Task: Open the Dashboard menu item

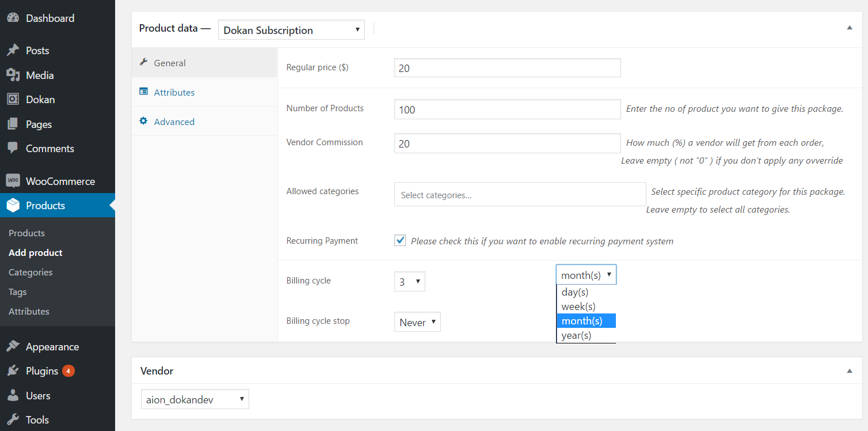Action: 58,18
